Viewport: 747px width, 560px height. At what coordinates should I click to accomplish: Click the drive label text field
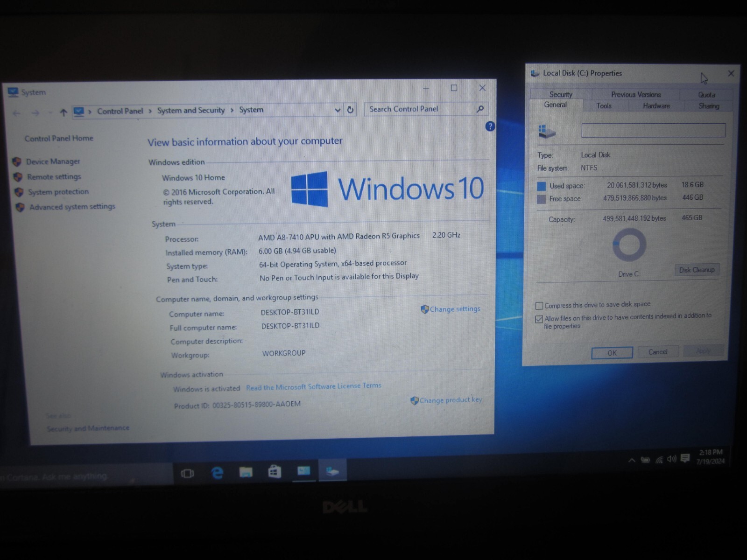(653, 130)
